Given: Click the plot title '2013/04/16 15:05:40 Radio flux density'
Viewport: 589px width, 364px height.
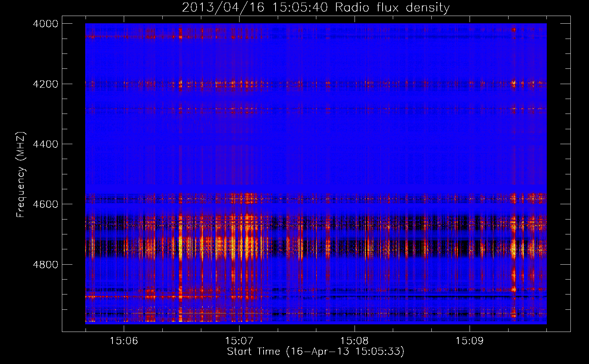Looking at the screenshot, I should coord(316,7).
